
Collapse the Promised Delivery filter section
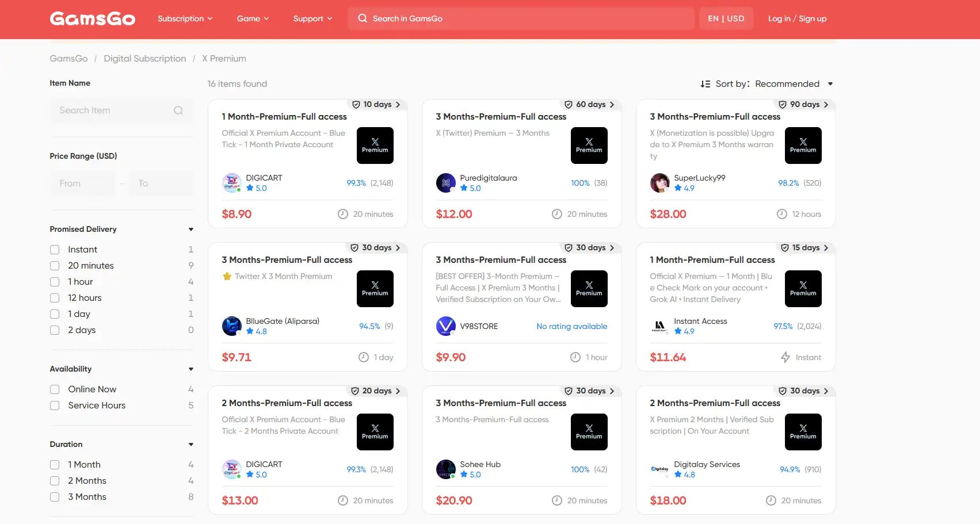click(x=191, y=230)
